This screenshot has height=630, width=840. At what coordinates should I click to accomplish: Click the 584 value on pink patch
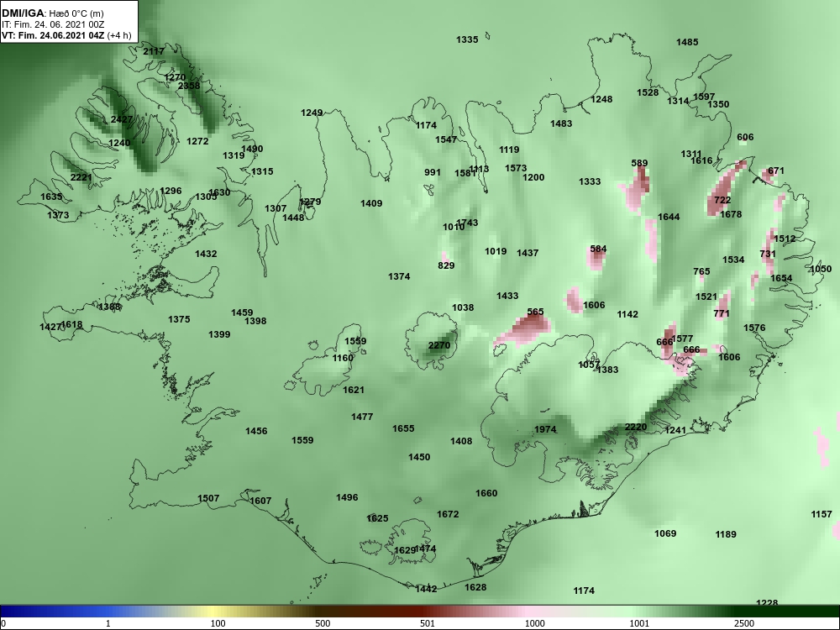tap(598, 249)
